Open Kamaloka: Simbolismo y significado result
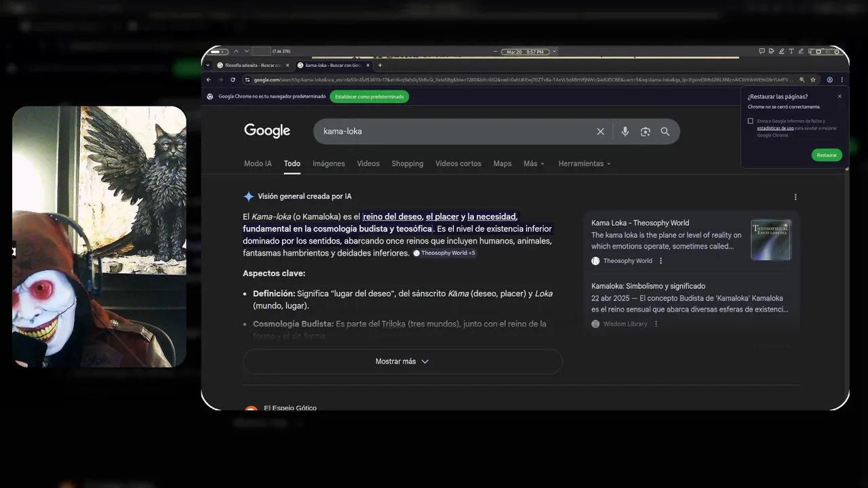The height and width of the screenshot is (488, 868). click(x=648, y=286)
